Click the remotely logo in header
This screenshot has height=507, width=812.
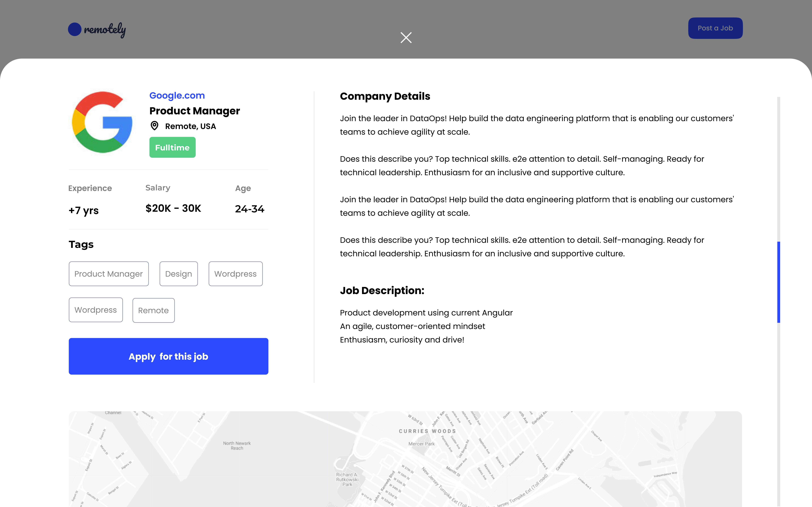[97, 30]
